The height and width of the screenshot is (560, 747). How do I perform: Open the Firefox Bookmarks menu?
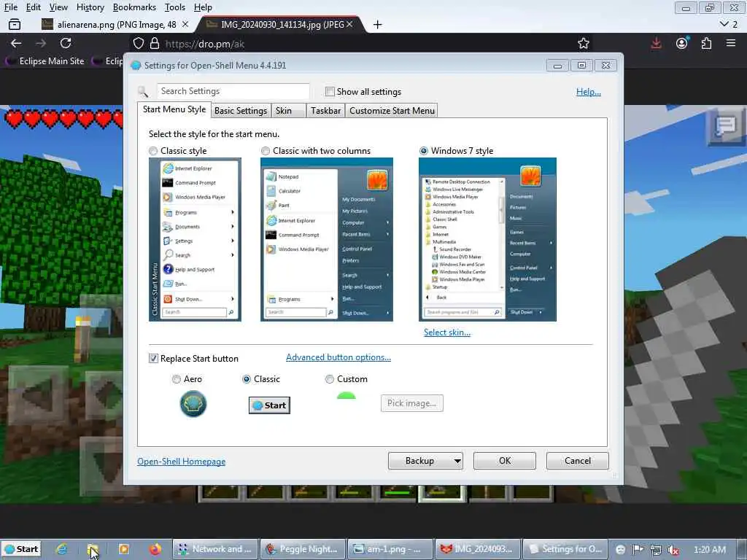click(134, 7)
